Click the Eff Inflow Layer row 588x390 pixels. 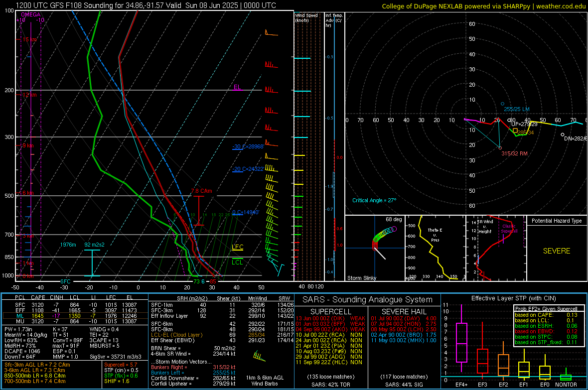pos(222,316)
